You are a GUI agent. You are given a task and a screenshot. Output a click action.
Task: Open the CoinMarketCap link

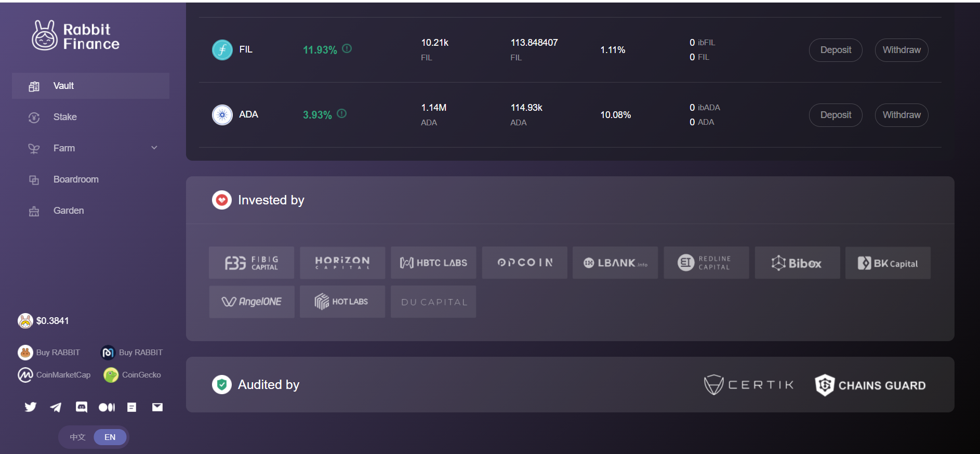[x=54, y=375]
